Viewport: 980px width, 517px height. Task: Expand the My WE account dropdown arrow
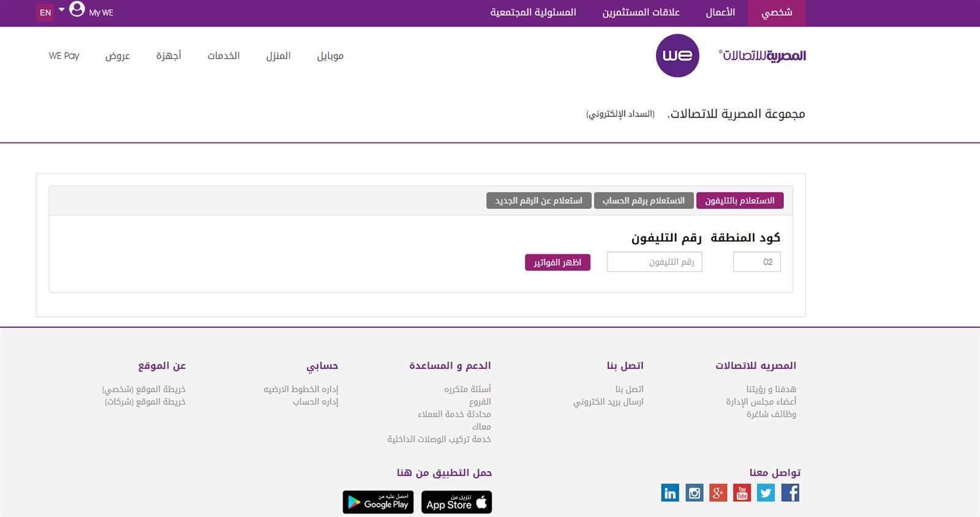tap(61, 10)
